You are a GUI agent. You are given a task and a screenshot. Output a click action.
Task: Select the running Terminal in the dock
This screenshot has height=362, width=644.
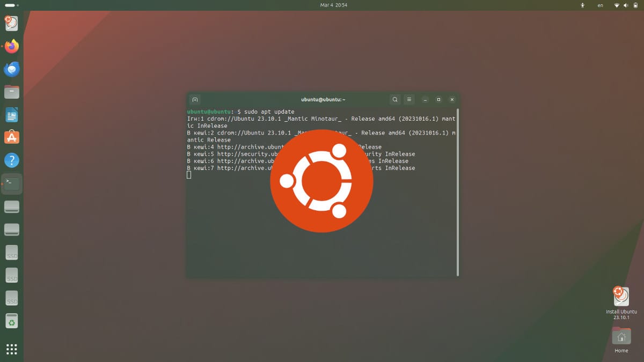tap(12, 183)
